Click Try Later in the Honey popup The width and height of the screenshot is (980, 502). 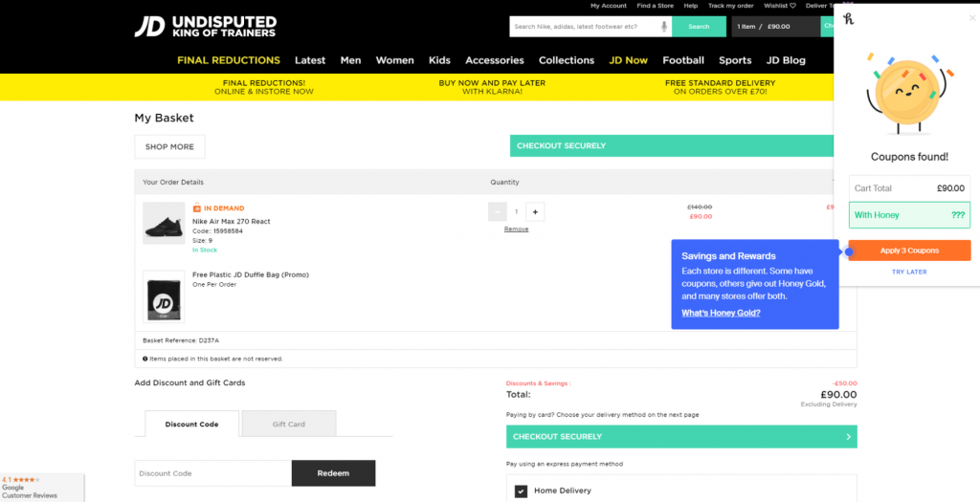pyautogui.click(x=909, y=272)
